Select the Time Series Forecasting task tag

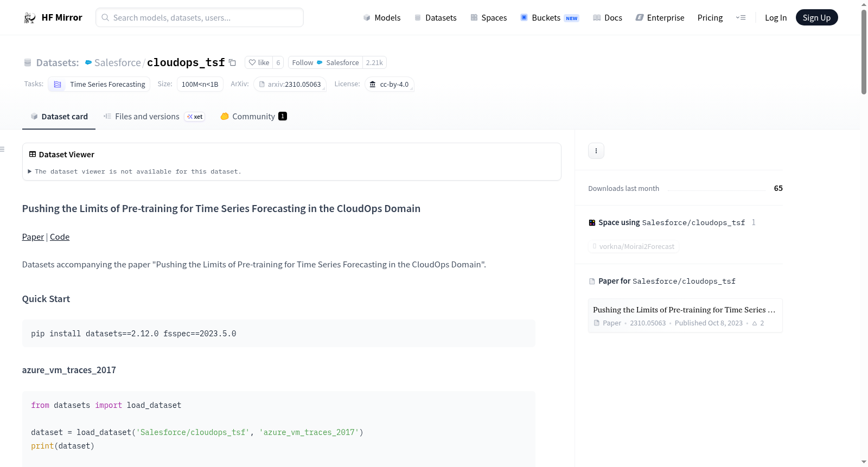click(x=99, y=84)
